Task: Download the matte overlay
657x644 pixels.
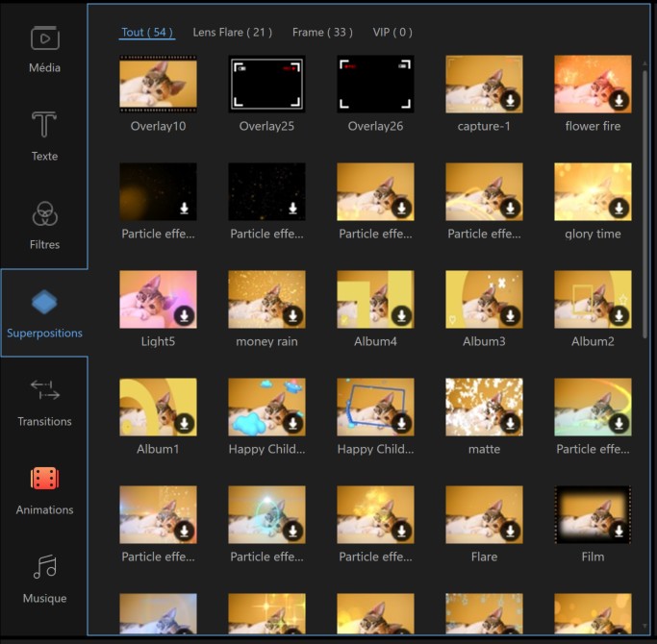Action: coord(510,423)
